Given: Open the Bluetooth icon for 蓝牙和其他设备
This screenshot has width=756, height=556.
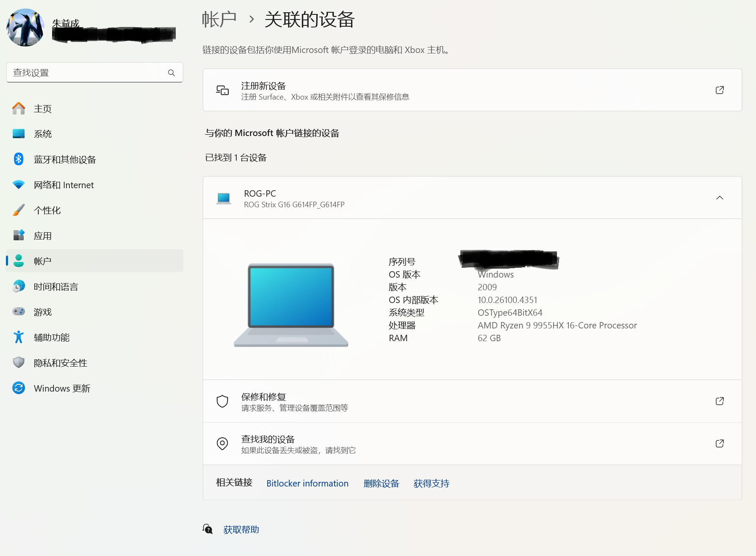Looking at the screenshot, I should [19, 159].
